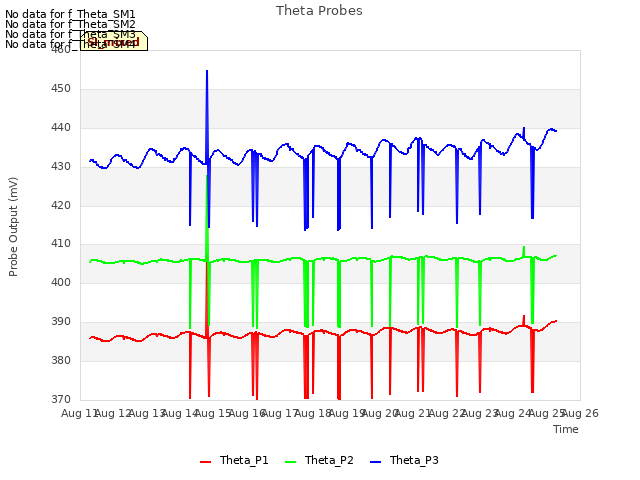Click the 440 y-axis tick label
This screenshot has width=640, height=480.
point(61,128)
